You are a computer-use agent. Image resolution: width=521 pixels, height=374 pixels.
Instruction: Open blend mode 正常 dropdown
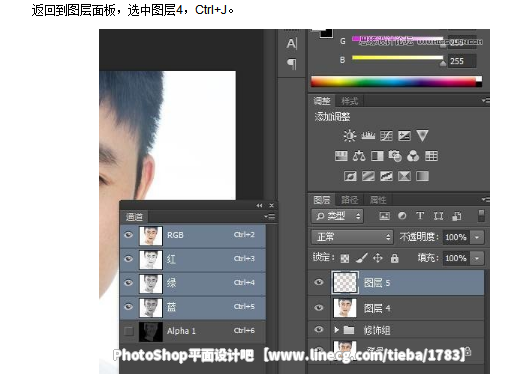352,237
